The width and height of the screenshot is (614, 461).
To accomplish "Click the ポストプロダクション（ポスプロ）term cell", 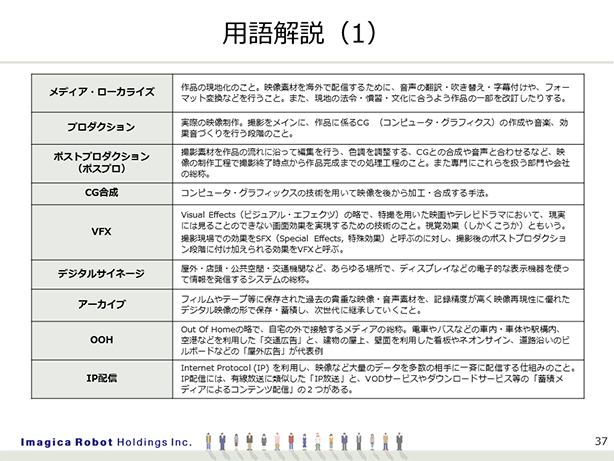I will [102, 163].
